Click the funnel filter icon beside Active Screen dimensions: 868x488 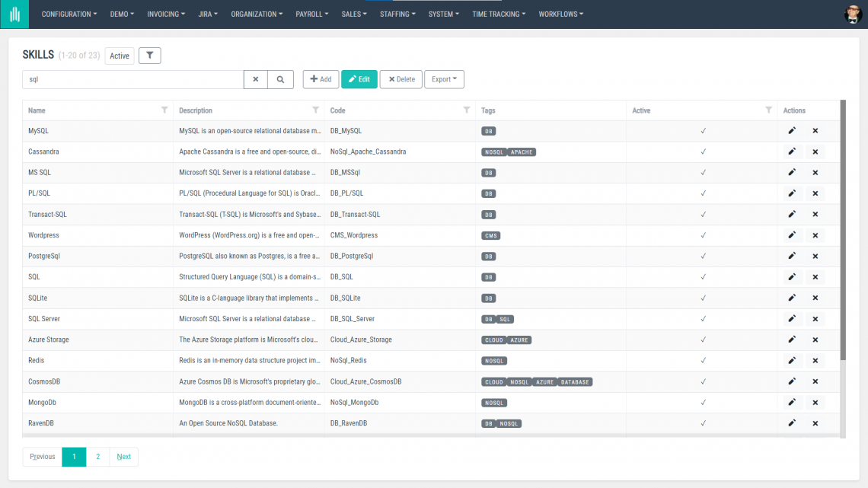pyautogui.click(x=149, y=55)
